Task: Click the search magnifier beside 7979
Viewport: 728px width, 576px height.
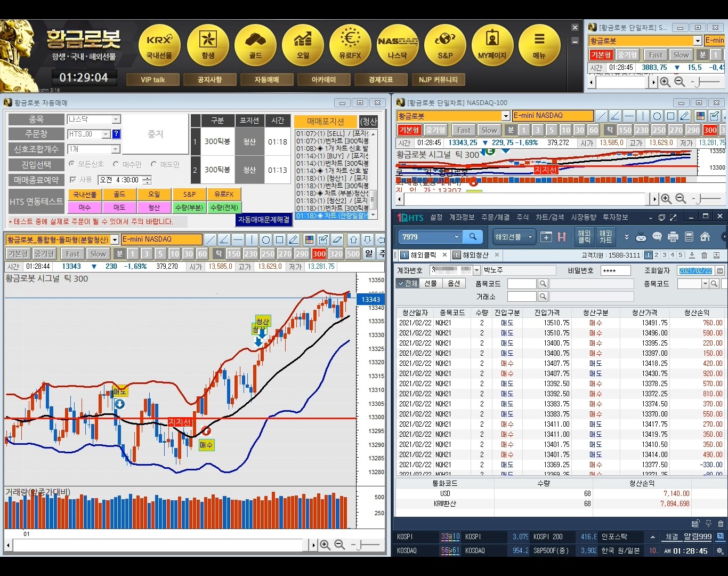Action: [x=473, y=237]
